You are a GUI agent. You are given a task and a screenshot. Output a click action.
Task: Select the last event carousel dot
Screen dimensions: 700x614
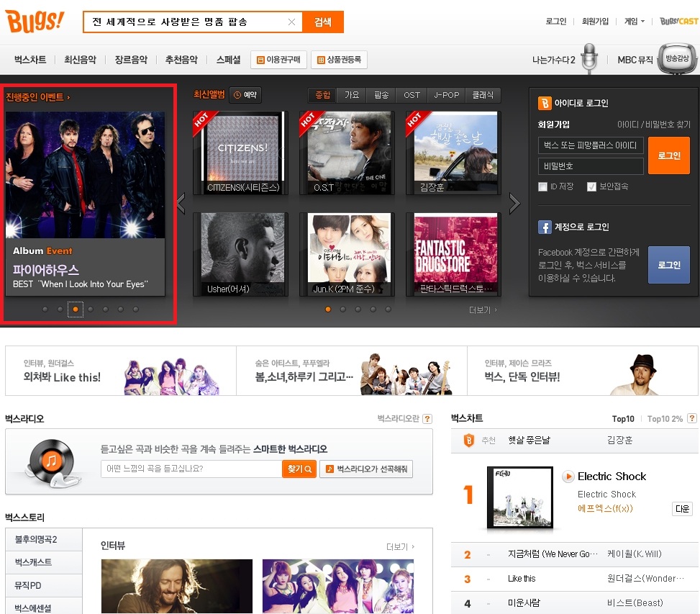pos(136,310)
